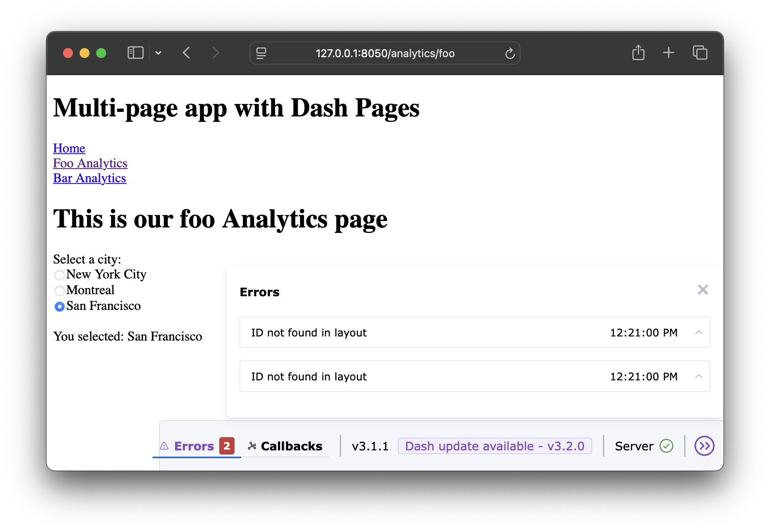Add a new tab with the plus icon
Image resolution: width=770 pixels, height=532 pixels.
tap(668, 53)
